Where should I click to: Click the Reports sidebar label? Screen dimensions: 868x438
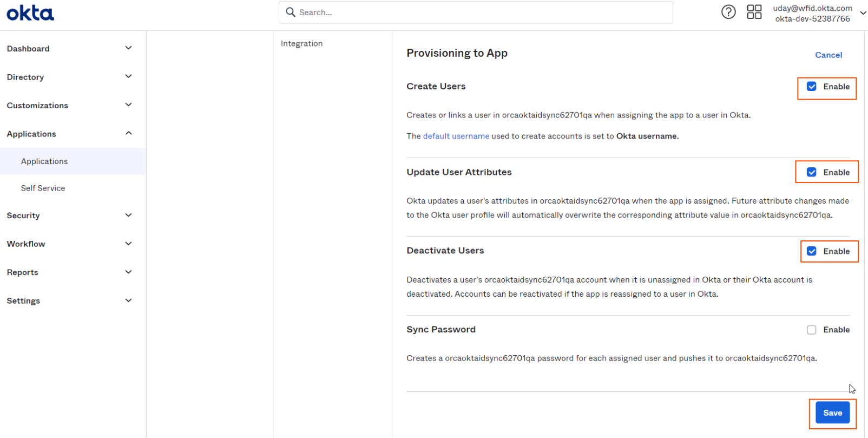click(x=23, y=272)
